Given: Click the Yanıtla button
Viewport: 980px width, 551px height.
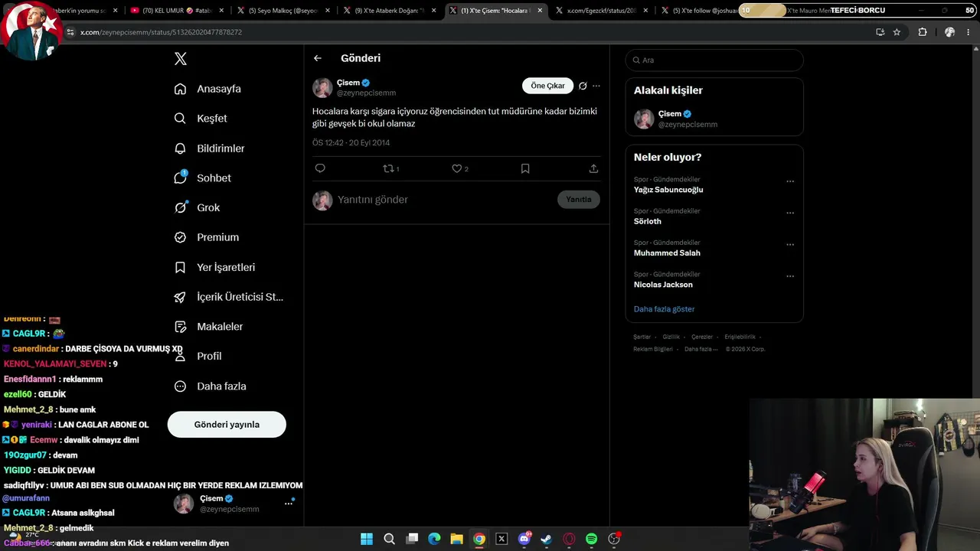Looking at the screenshot, I should click(x=579, y=200).
